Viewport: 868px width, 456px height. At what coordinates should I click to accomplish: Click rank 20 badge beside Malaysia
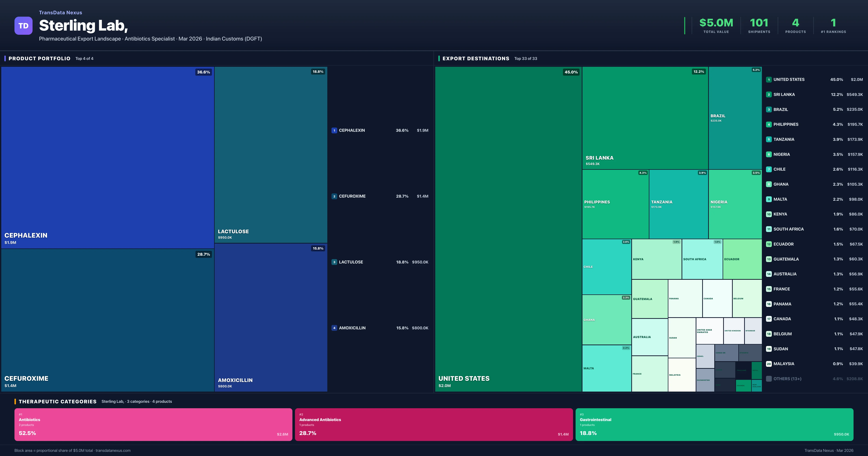pos(769,364)
